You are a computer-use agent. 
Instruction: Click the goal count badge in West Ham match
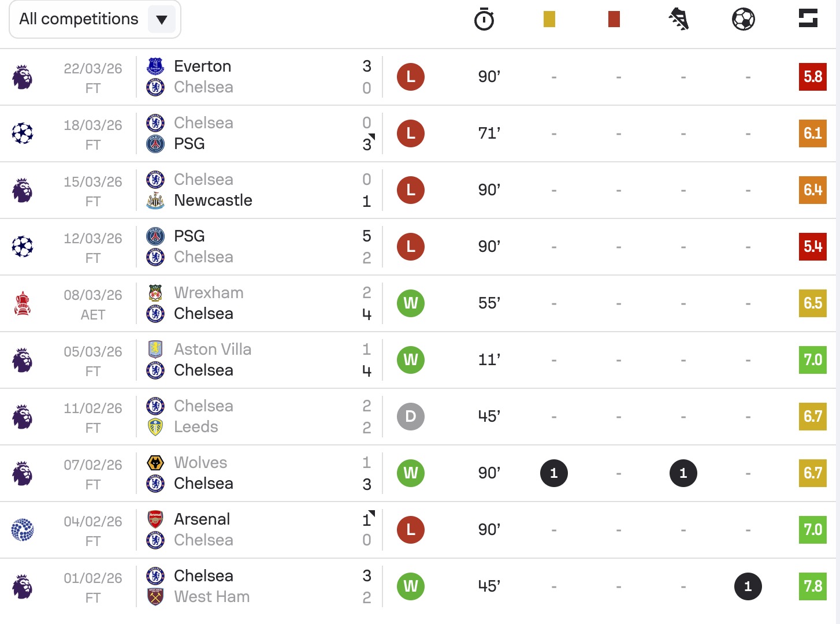tap(748, 586)
